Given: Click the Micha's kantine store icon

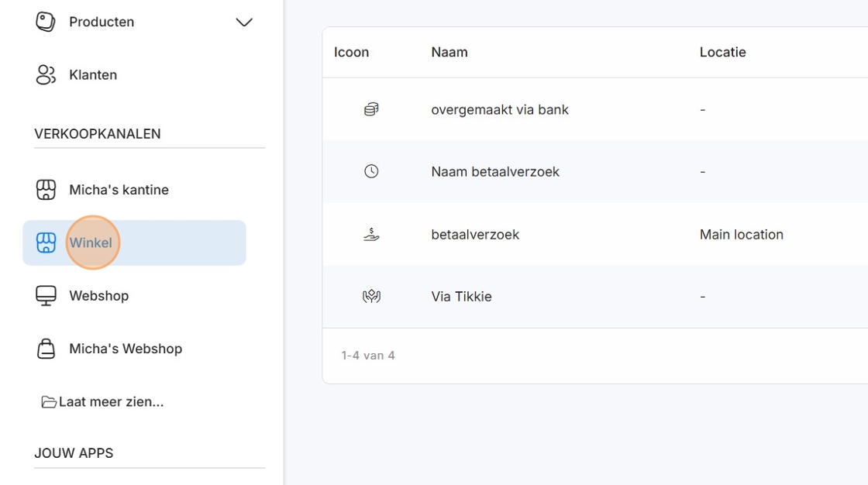Looking at the screenshot, I should click(46, 190).
